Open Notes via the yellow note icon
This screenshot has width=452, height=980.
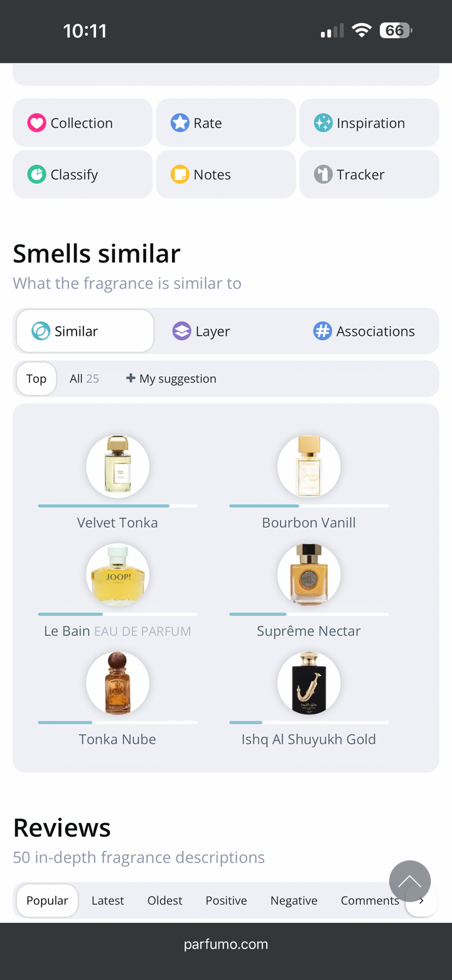(180, 174)
